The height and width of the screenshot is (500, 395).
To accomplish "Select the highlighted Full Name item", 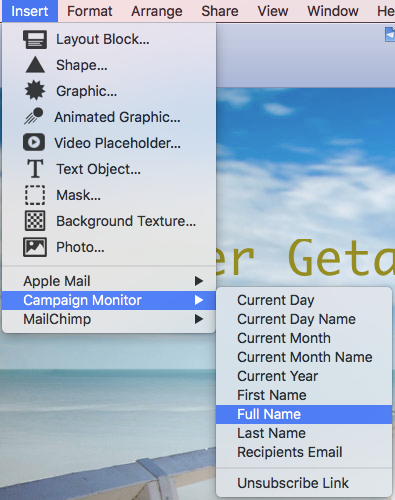I will coord(304,414).
